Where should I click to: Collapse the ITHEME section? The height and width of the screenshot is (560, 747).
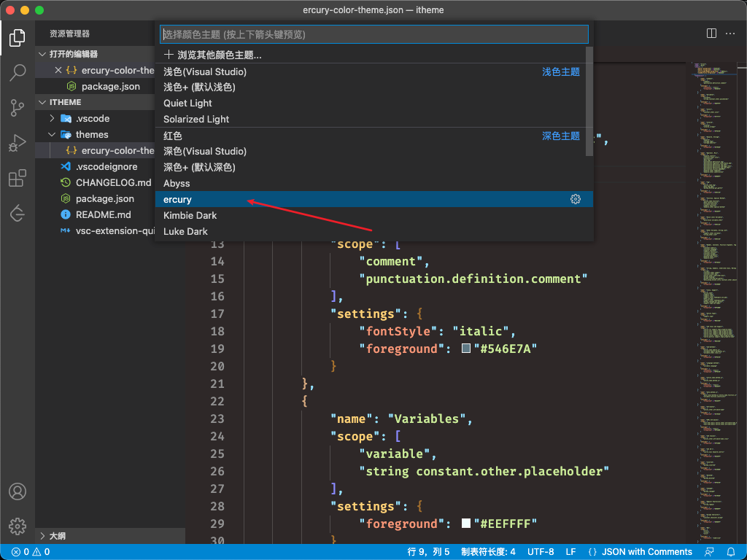[42, 102]
